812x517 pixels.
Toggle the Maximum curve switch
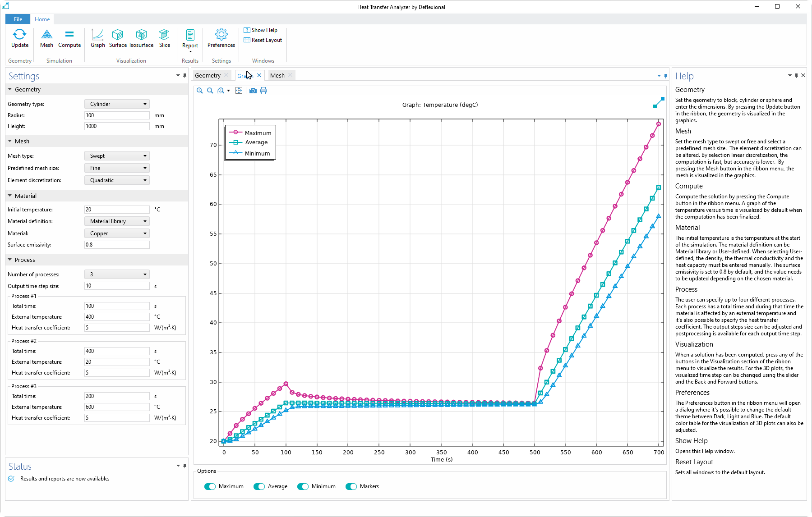210,486
